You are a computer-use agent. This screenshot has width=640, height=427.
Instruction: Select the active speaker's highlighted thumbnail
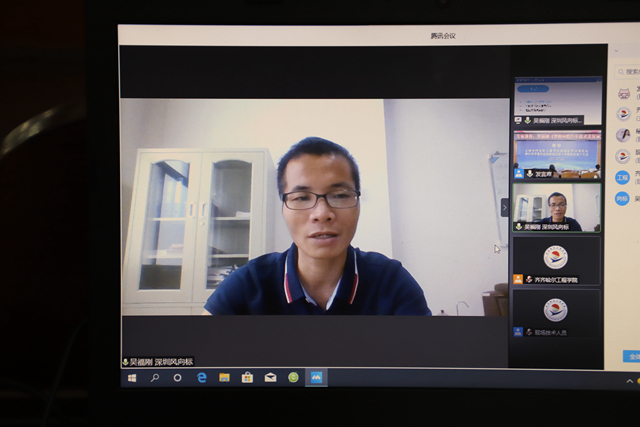click(x=557, y=207)
